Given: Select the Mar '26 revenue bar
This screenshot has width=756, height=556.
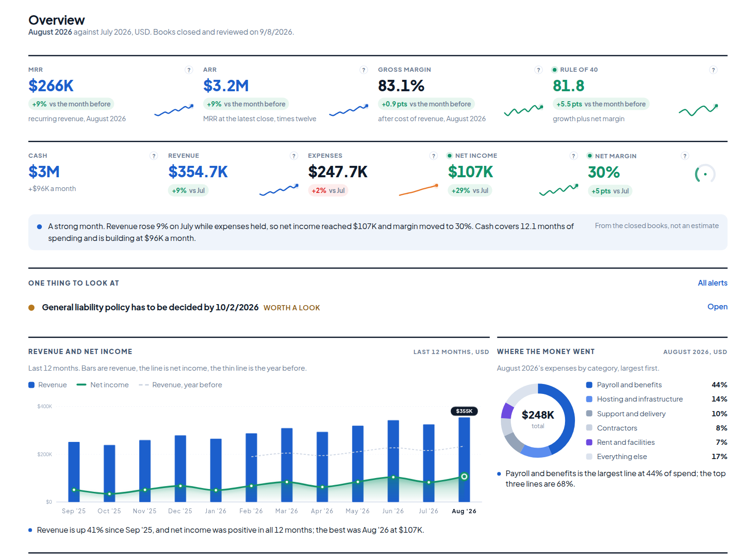Looking at the screenshot, I should [287, 465].
